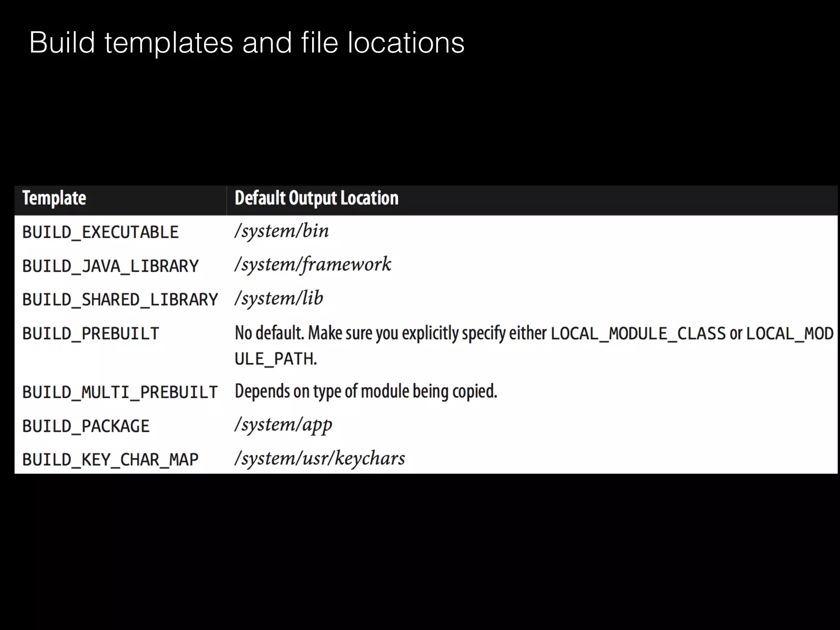
Task: Click the /system/lib path
Action: (279, 298)
